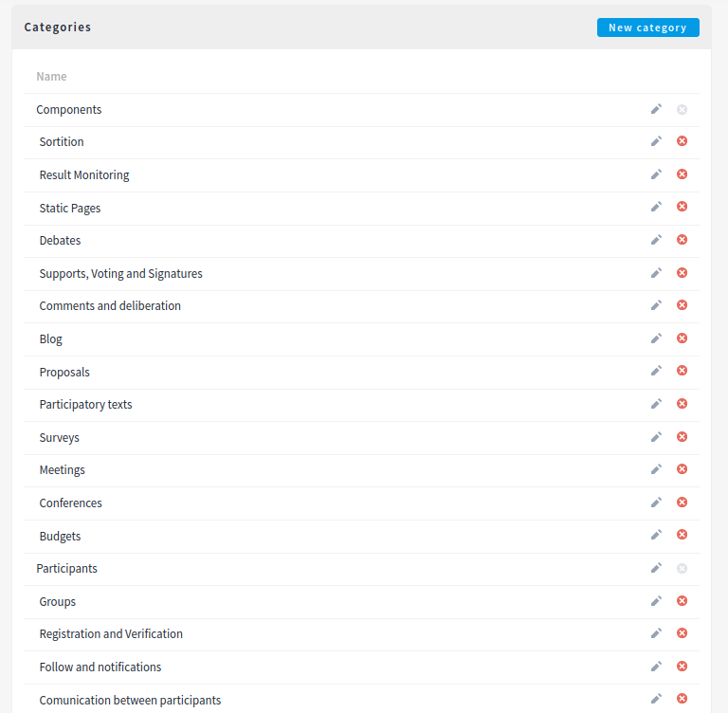The width and height of the screenshot is (728, 713).
Task: Delete the Debates category
Action: tap(682, 240)
